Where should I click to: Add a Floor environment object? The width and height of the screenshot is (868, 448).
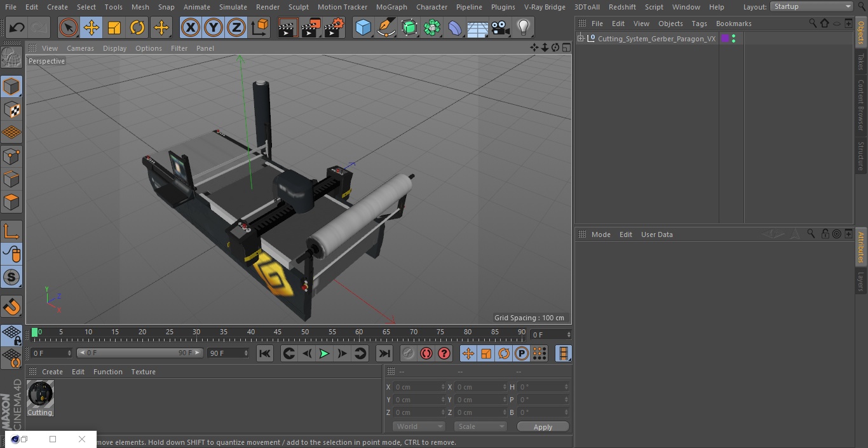478,28
